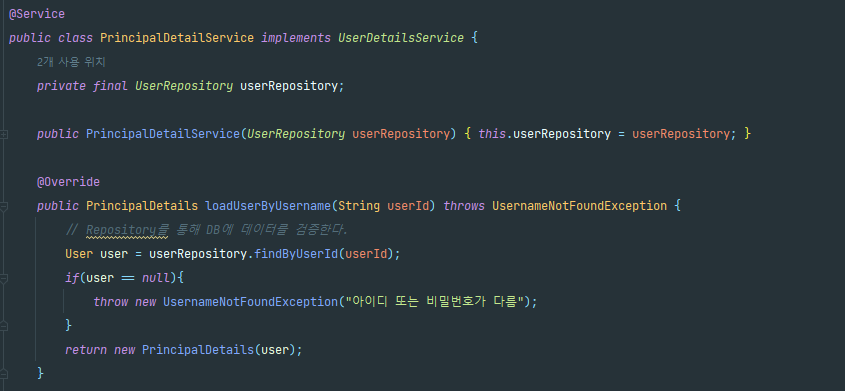Click the 'this' keyword
This screenshot has width=845, height=391.
[x=492, y=134]
